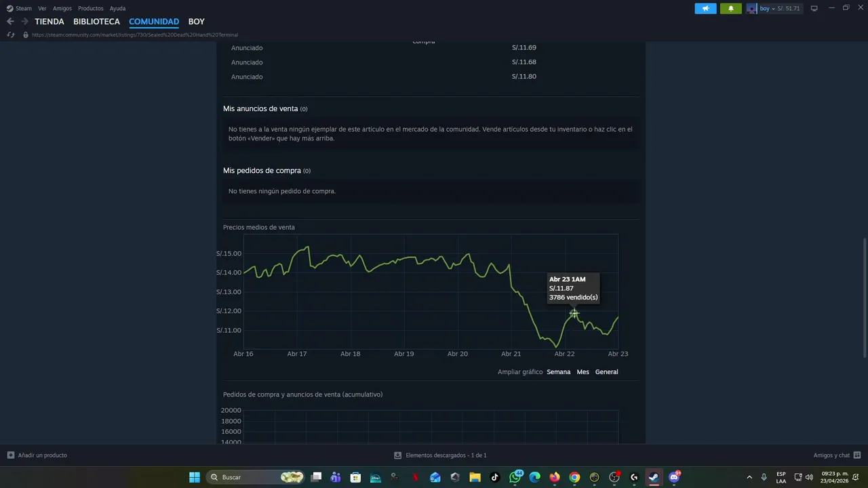The width and height of the screenshot is (868, 488).
Task: Switch to the BIBLIOTECA tab
Action: [96, 22]
